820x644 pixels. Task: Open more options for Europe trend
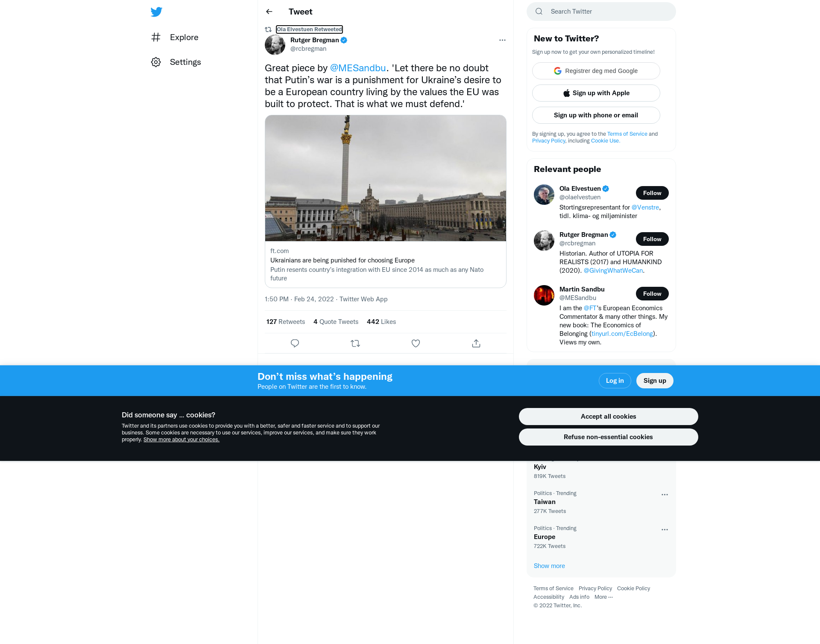click(665, 530)
